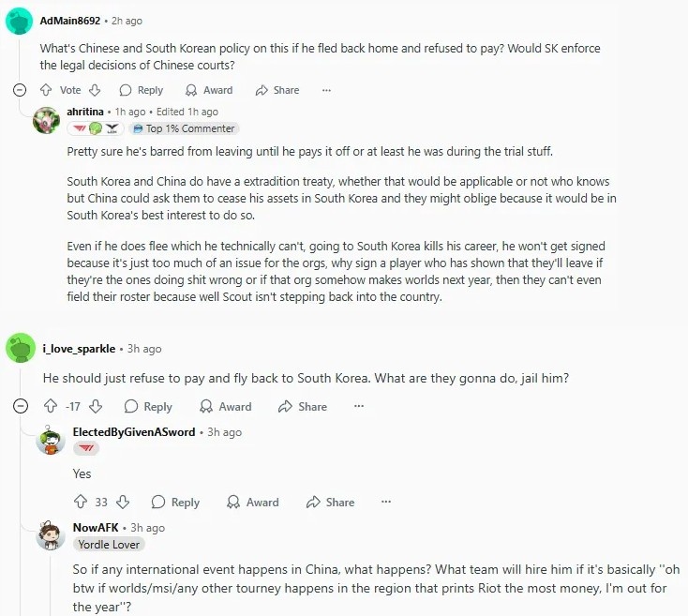Click the Top 1% Commenter badge
Screen dimensions: 688x616
[x=184, y=128]
